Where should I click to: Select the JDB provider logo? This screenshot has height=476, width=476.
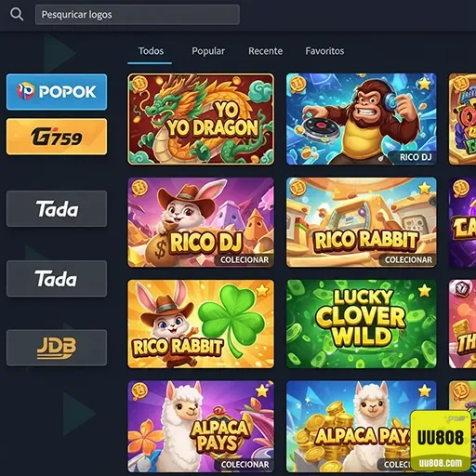(57, 348)
